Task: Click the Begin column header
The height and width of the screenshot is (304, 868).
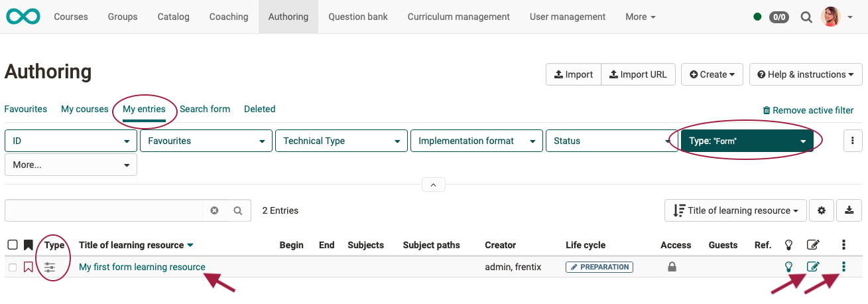Action: 292,245
